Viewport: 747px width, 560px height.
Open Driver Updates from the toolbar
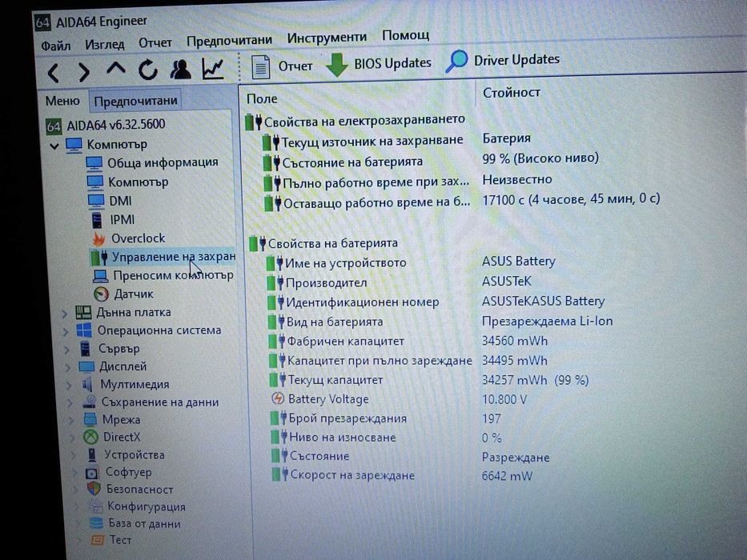503,61
